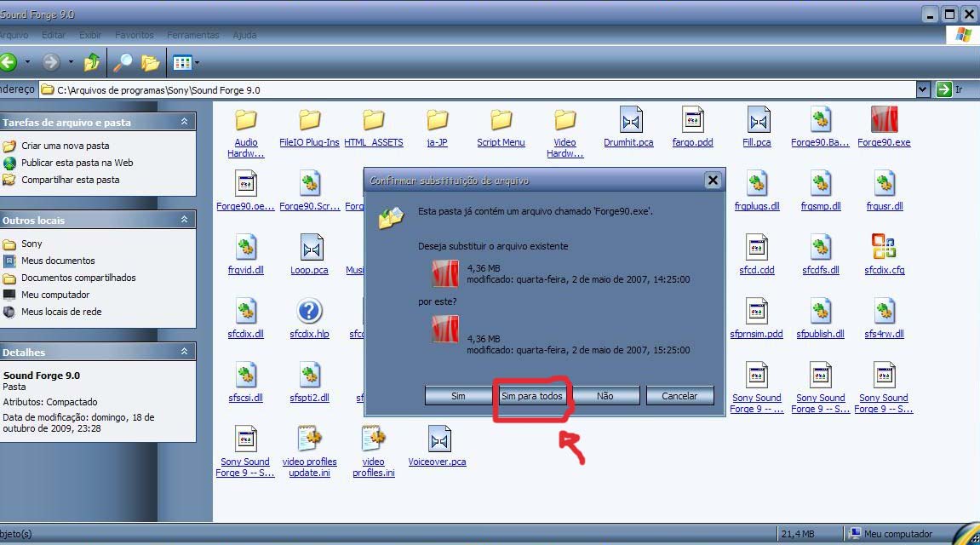Open the Views button dropdown arrow

coord(197,62)
